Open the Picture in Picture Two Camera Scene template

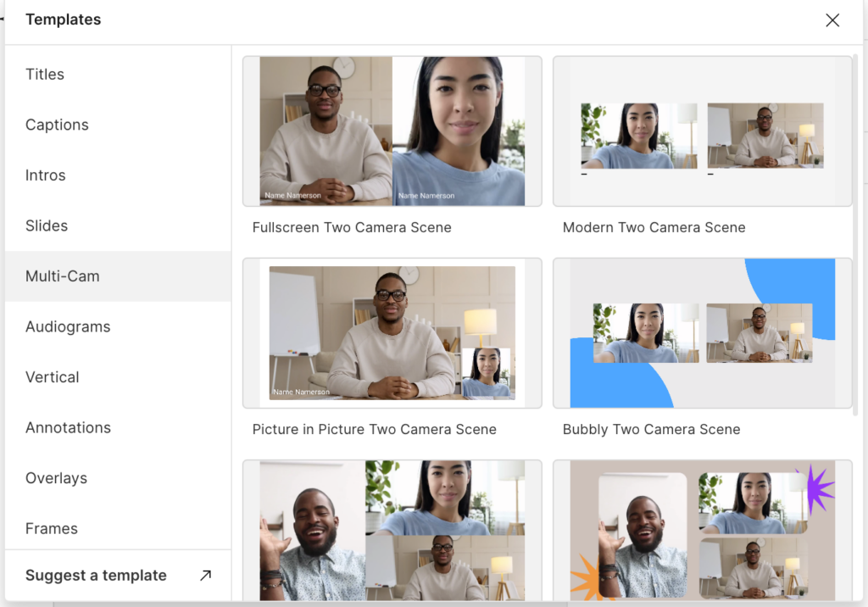[x=392, y=332]
